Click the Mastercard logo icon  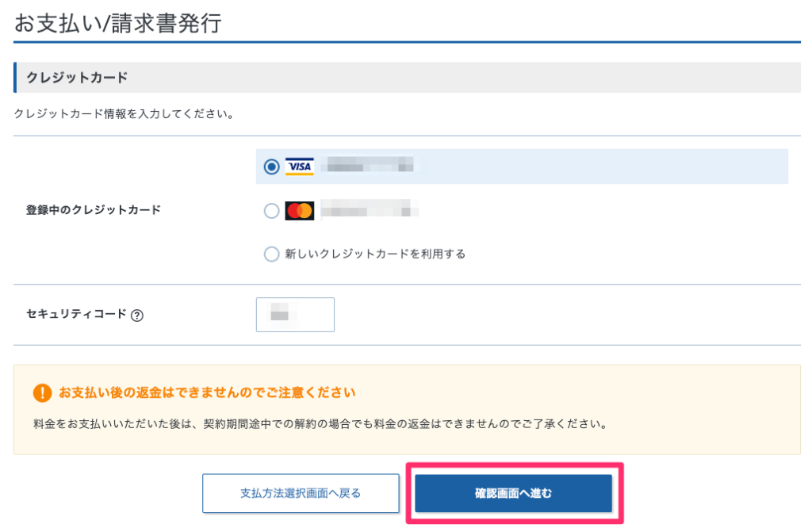[300, 211]
